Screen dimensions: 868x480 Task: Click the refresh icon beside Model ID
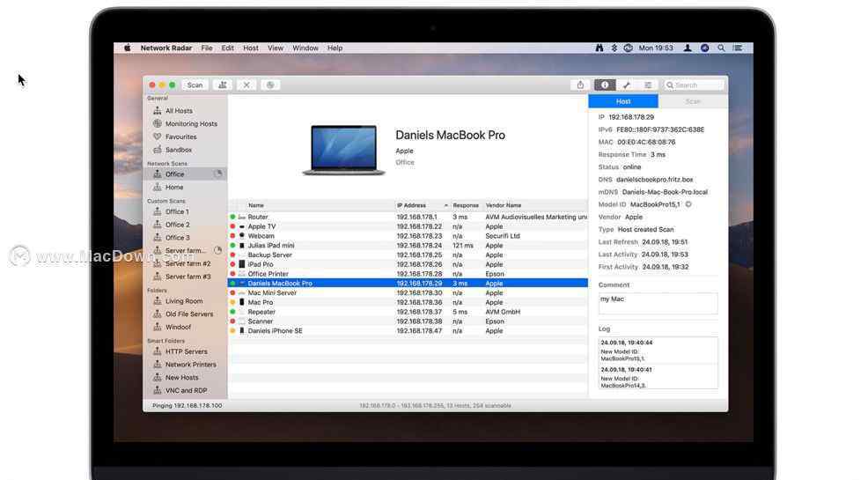pyautogui.click(x=688, y=204)
